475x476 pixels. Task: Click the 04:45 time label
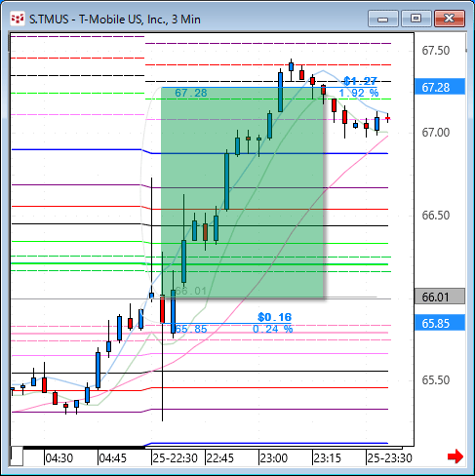[x=112, y=458]
